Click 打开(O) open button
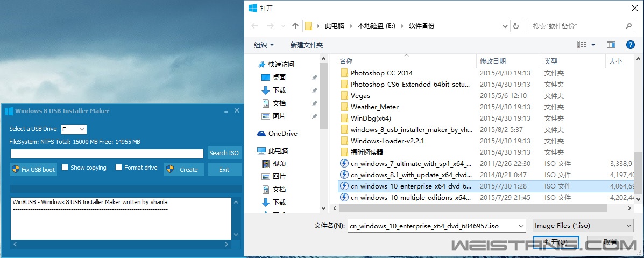This screenshot has width=644, height=258. (556, 242)
